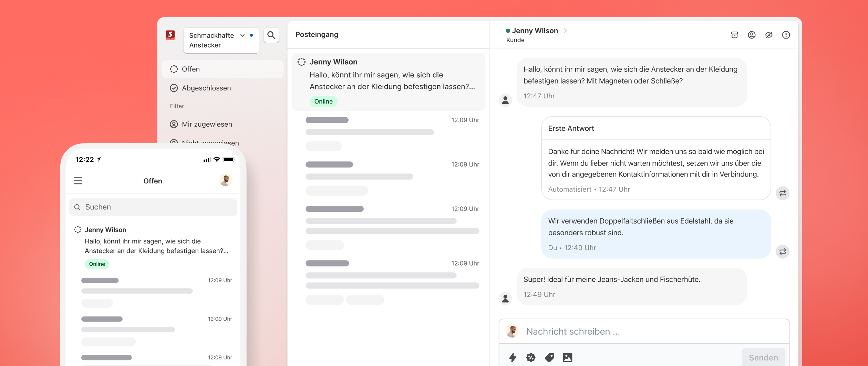Open hamburger menu in phone view
The height and width of the screenshot is (366, 868).
pos(78,181)
